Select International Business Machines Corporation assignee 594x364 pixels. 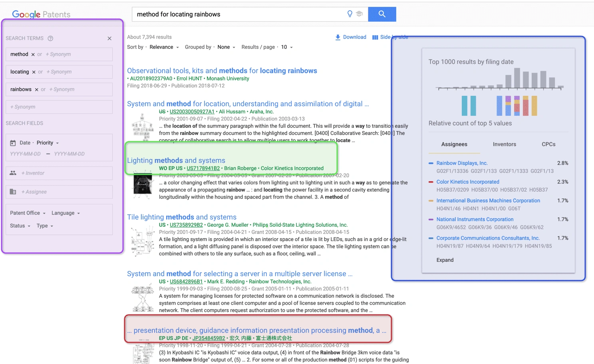(488, 201)
